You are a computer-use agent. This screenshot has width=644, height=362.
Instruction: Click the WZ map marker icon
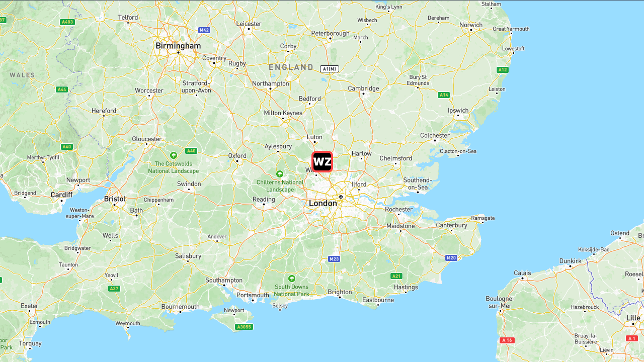pyautogui.click(x=322, y=161)
